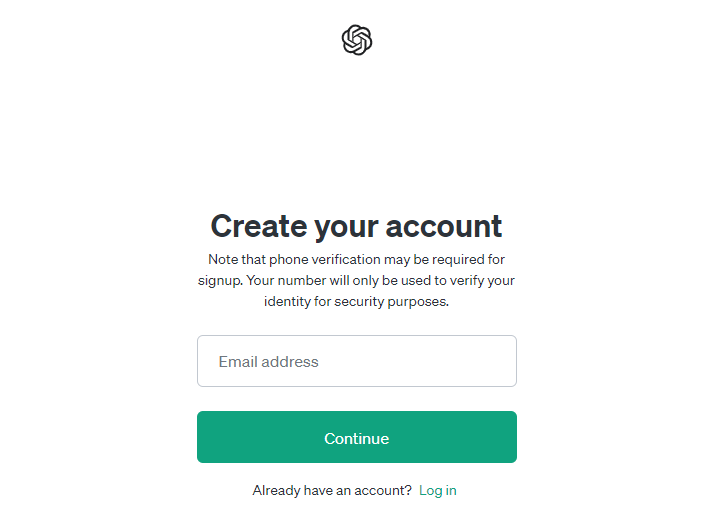723x512 pixels.
Task: Click the 'signup. Your number' text line
Action: 356,280
